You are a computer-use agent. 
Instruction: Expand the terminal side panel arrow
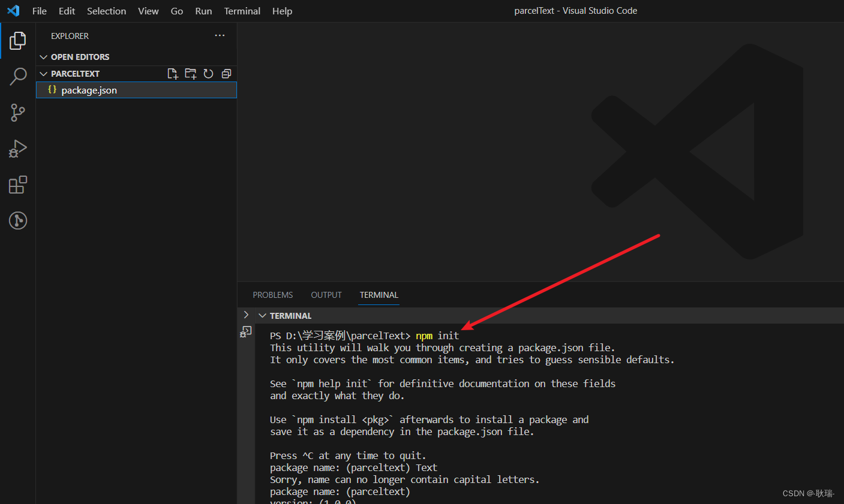tap(246, 315)
